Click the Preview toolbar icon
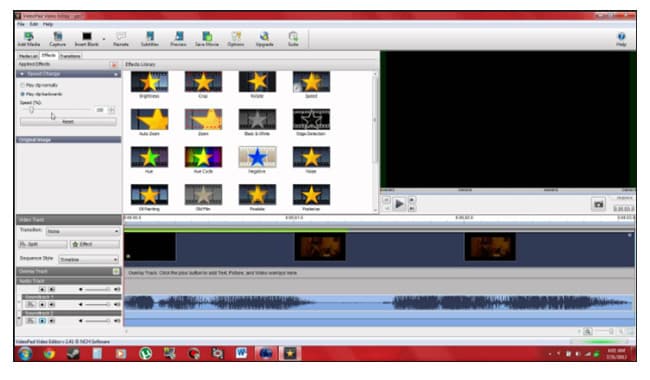Screen dimensions: 650x380 pos(178,39)
